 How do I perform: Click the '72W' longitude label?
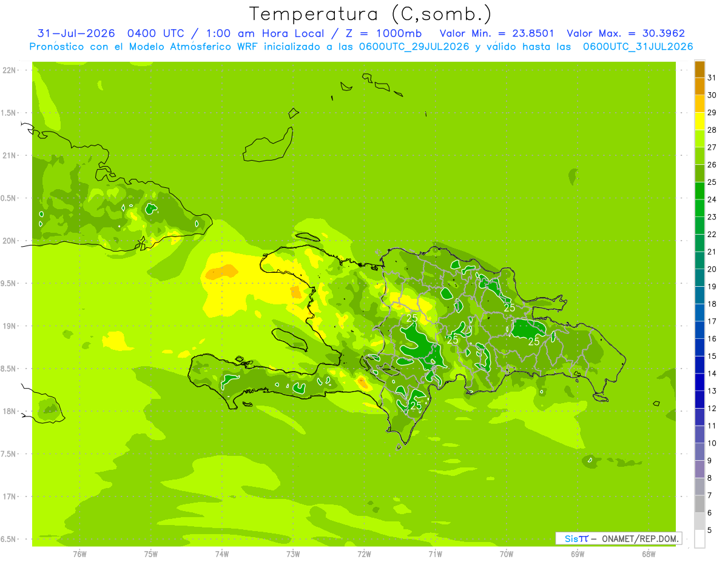click(x=364, y=554)
